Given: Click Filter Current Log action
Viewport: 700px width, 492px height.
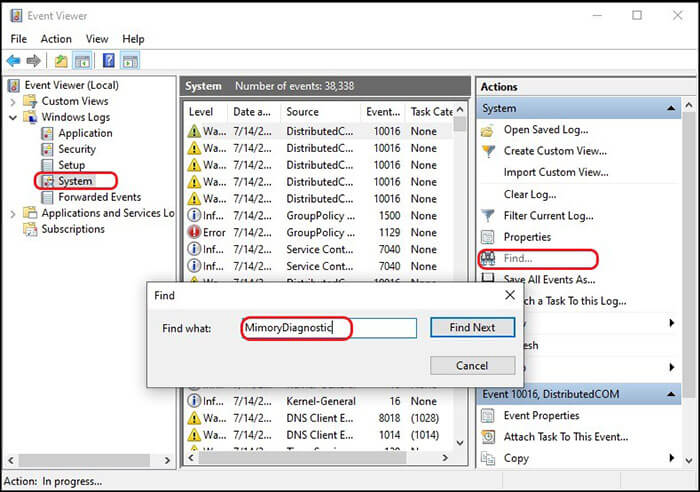Looking at the screenshot, I should [549, 216].
